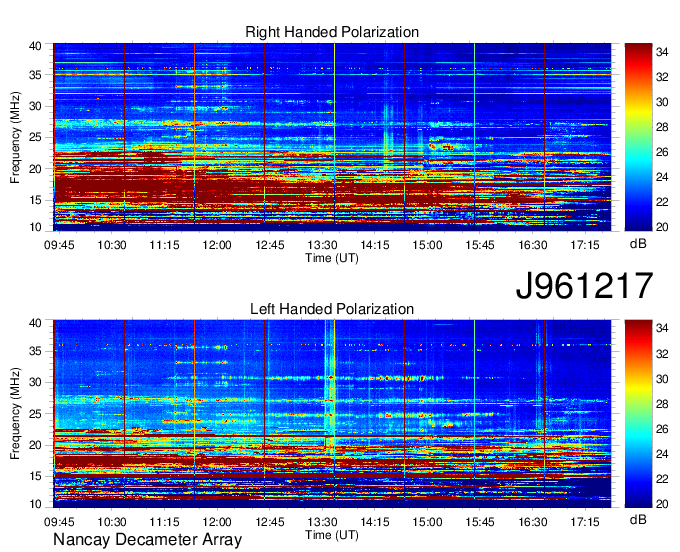Click the '32' value on the bottom color bar scale
Viewport: 680px width, 552px height.
coord(662,354)
